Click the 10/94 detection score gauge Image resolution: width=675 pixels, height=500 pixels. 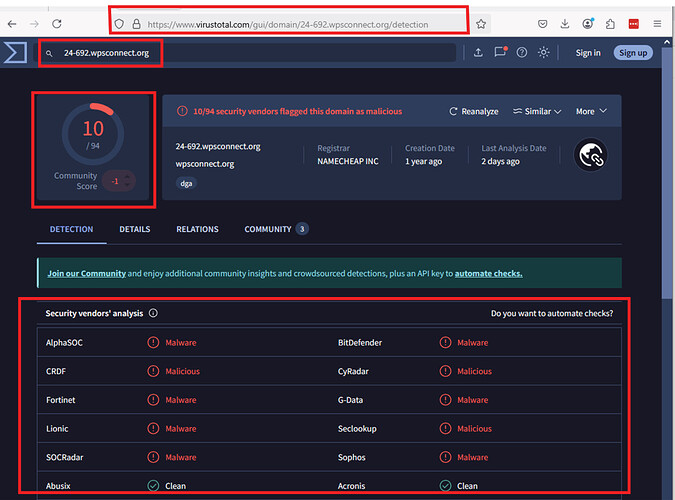pos(93,134)
